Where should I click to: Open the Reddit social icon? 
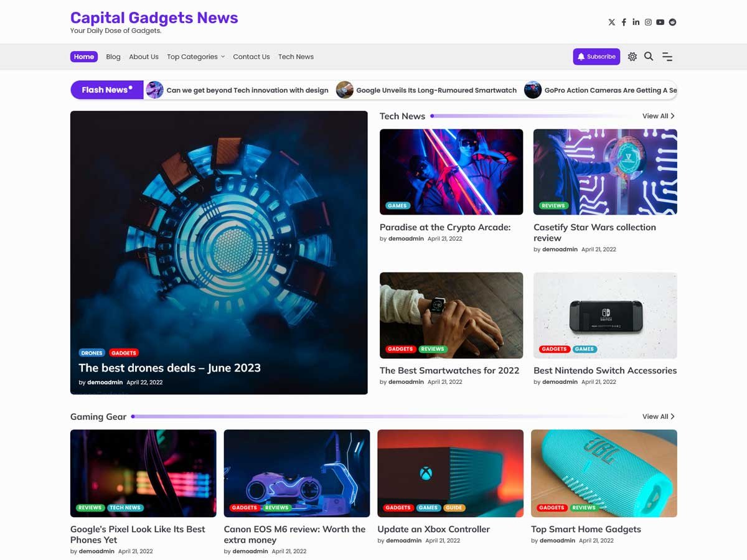click(x=672, y=22)
